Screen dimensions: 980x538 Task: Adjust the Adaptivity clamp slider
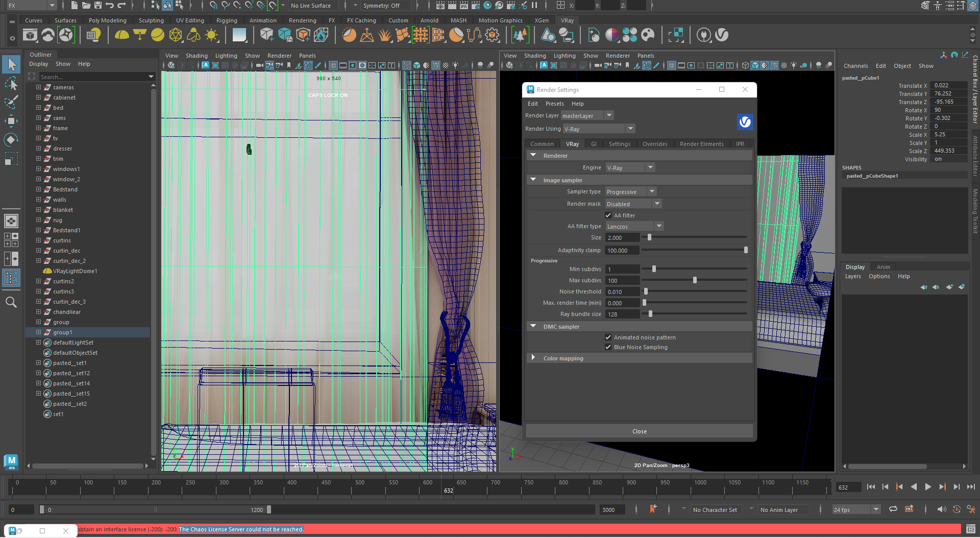coord(746,250)
